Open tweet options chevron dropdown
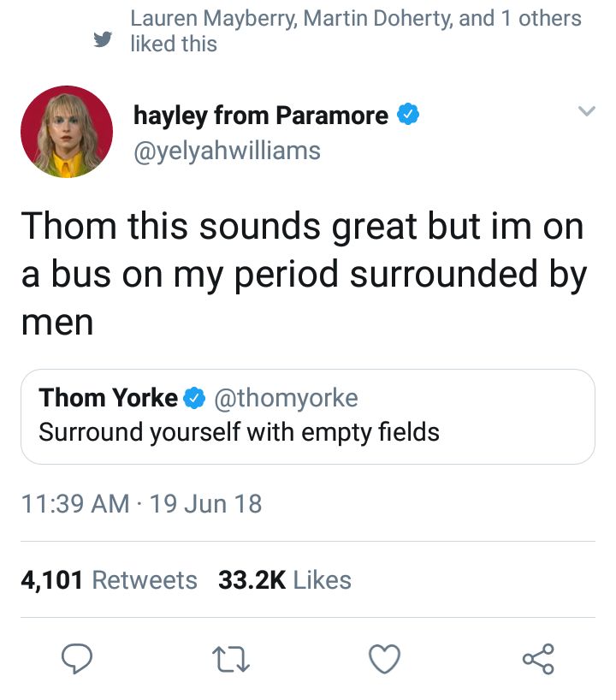This screenshot has width=616, height=700. [x=587, y=110]
